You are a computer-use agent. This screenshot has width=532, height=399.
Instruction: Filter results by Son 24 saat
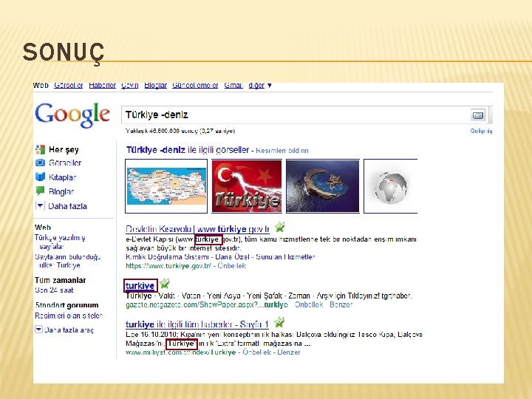point(54,290)
